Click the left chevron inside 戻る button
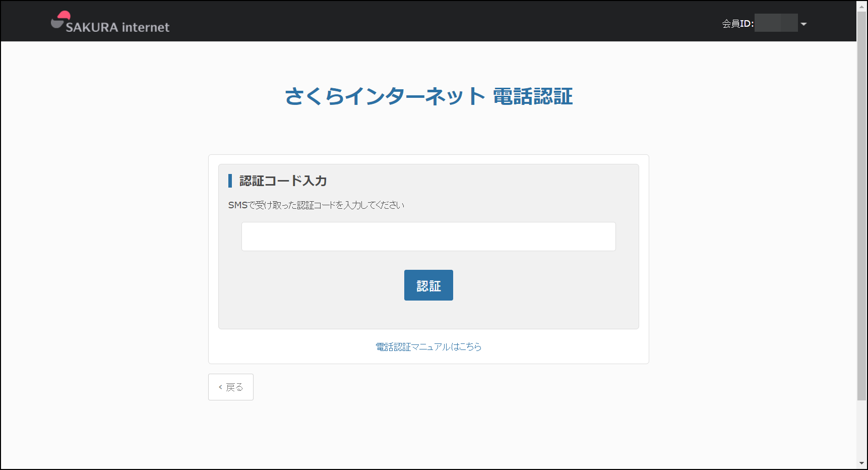The width and height of the screenshot is (868, 470). [220, 387]
